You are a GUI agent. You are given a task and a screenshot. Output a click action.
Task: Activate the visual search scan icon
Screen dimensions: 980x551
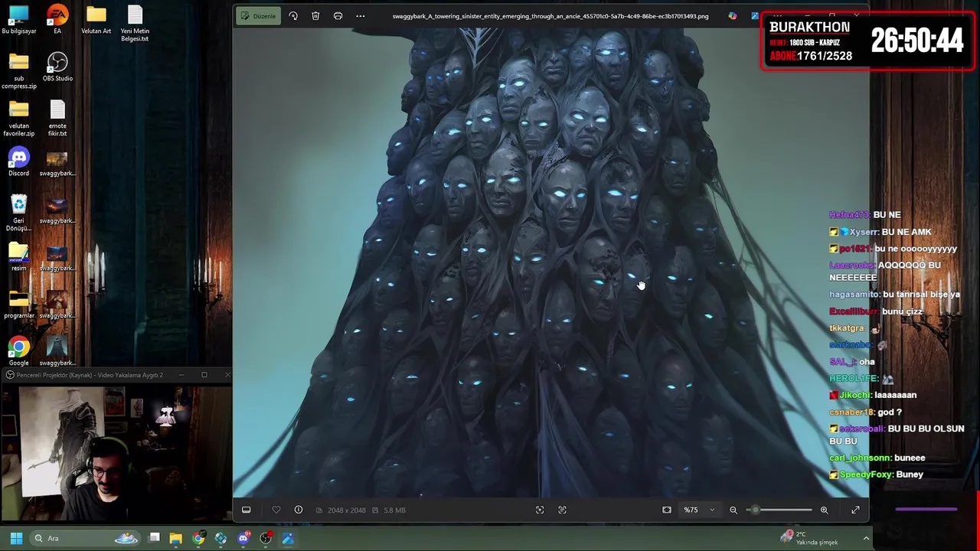coord(540,510)
